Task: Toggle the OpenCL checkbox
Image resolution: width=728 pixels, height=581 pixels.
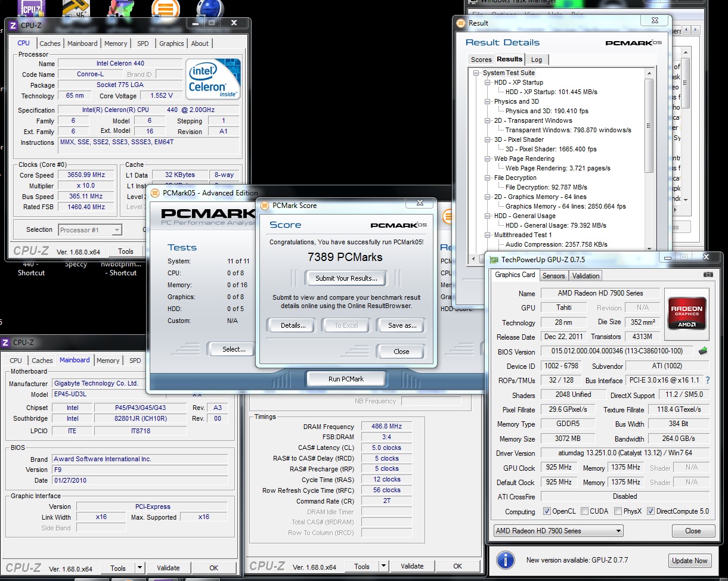Action: pos(547,511)
